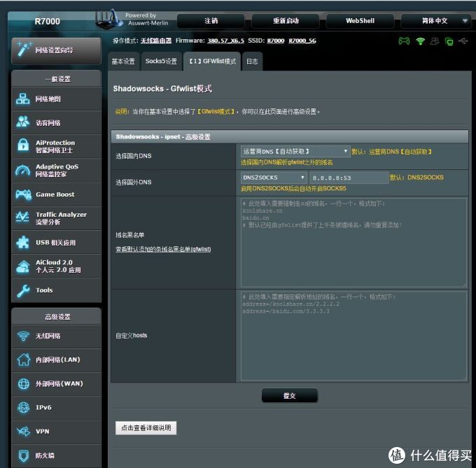Click the guest network icon
This screenshot has height=468, width=476.
click(23, 122)
